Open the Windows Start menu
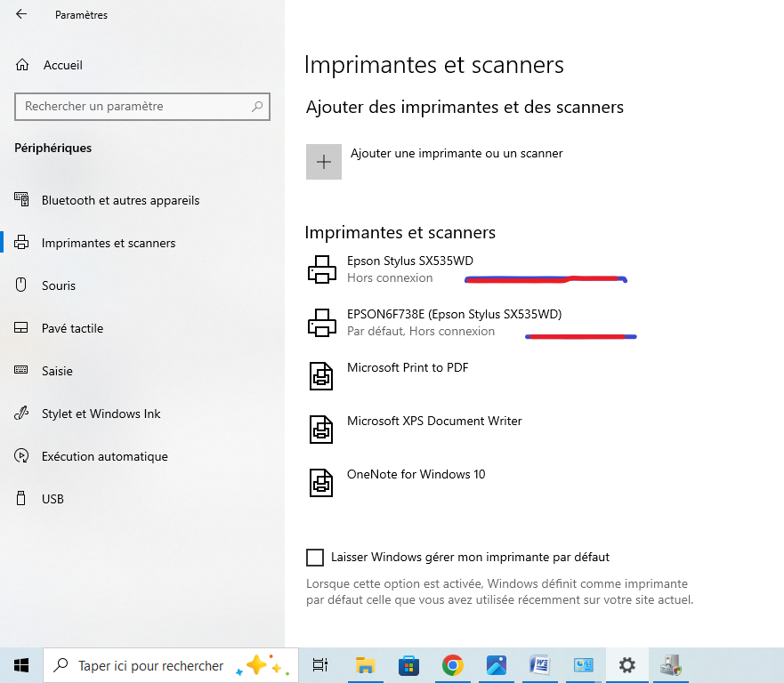This screenshot has width=784, height=683. coord(21,665)
